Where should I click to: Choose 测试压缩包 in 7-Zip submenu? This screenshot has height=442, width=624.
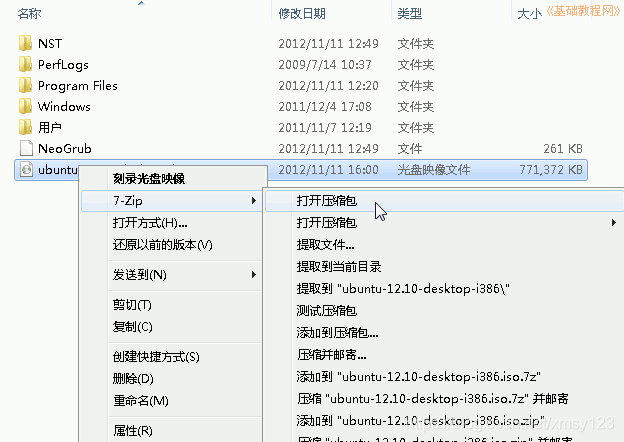(327, 311)
